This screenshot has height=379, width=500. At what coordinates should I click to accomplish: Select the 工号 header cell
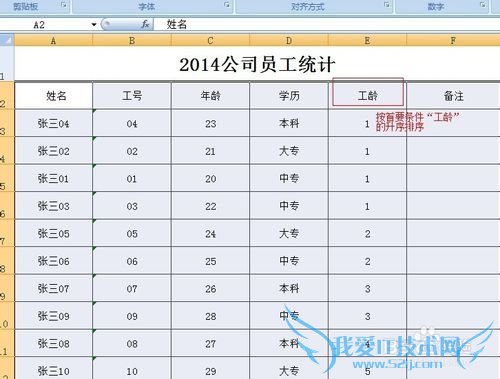pos(132,96)
